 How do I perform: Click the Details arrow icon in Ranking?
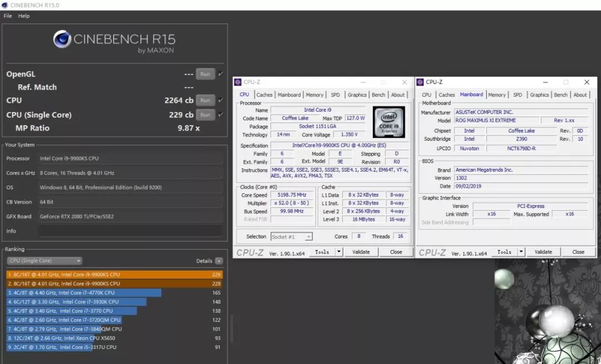(x=219, y=261)
